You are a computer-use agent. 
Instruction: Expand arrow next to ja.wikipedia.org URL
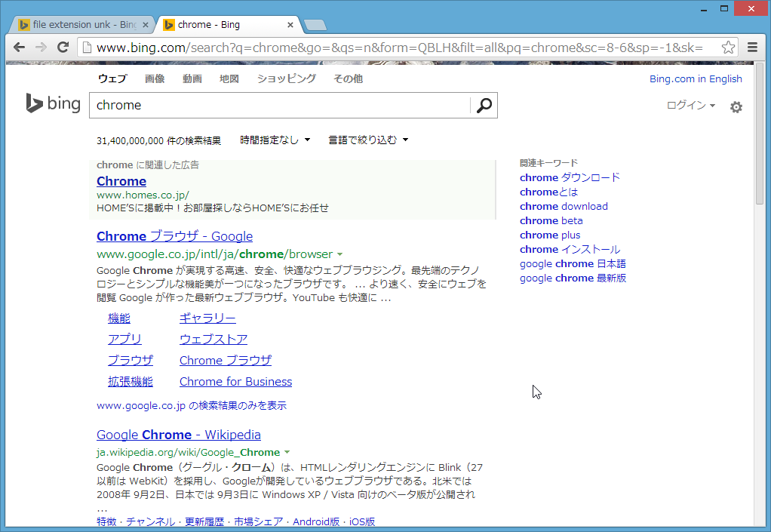[x=287, y=452]
